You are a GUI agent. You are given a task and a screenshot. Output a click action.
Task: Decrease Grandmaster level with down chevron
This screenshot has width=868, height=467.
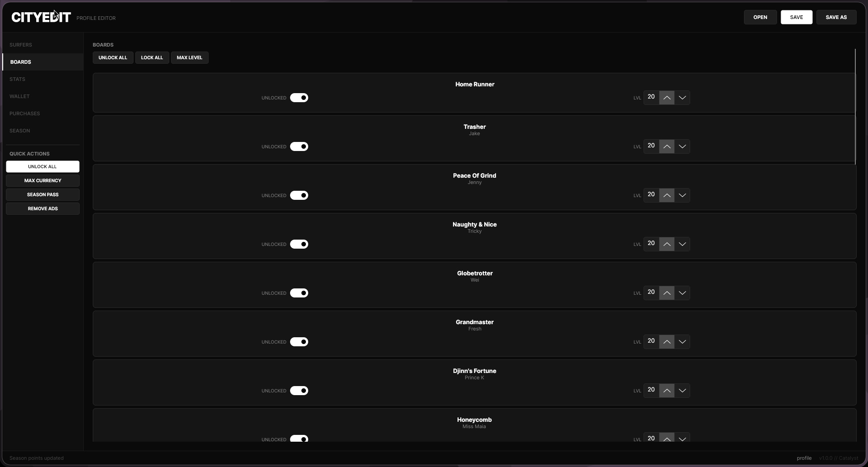coord(682,342)
